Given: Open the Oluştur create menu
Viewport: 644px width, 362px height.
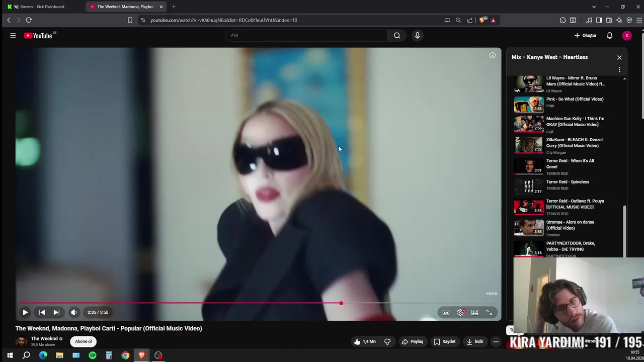Looking at the screenshot, I should pos(585,36).
